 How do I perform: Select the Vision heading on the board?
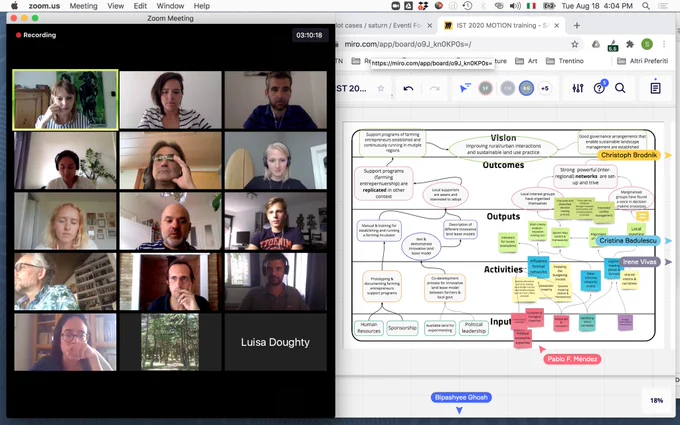click(503, 138)
